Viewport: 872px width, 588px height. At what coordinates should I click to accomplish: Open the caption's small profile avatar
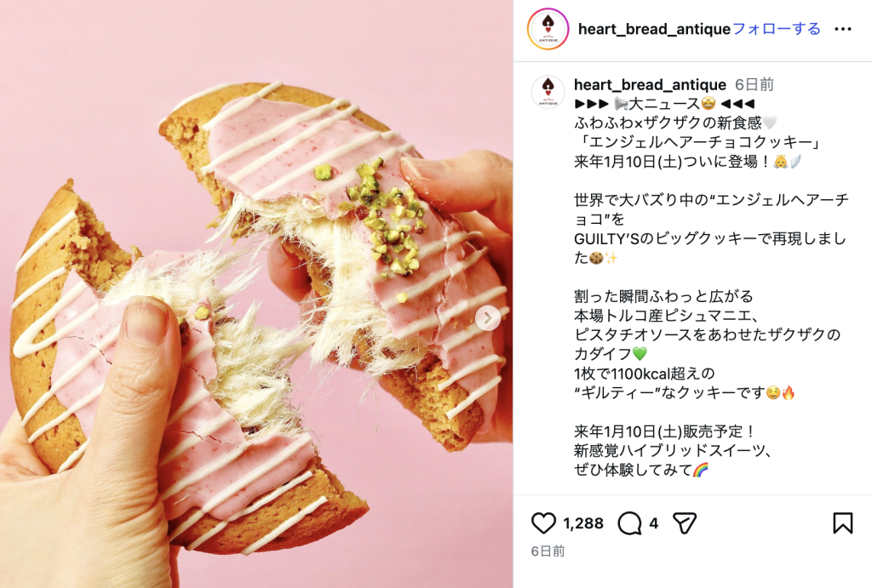[548, 92]
